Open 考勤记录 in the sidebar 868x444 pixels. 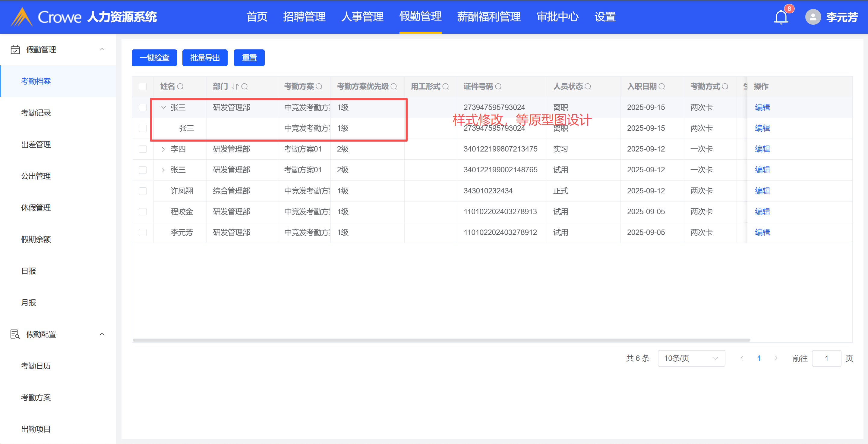coord(36,113)
